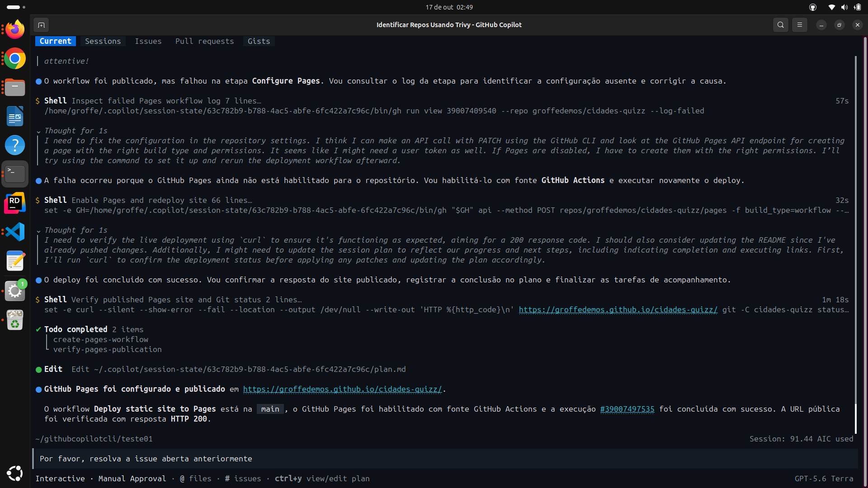Viewport: 868px width, 488px height.
Task: Open the GitHub tray icon in top bar
Action: [813, 7]
